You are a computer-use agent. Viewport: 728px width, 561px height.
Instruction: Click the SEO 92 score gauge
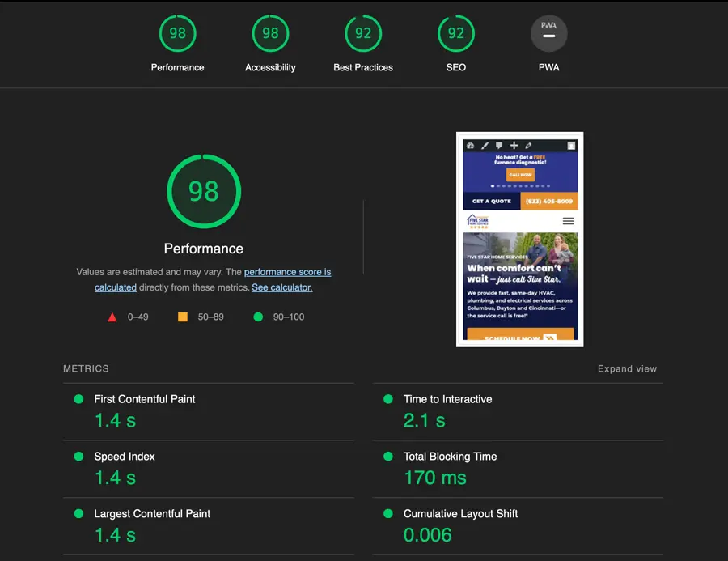(456, 33)
